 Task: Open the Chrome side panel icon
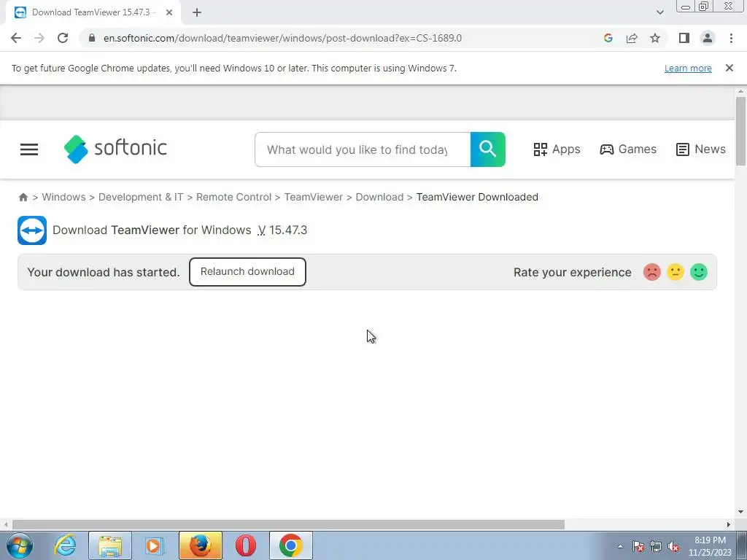click(684, 38)
